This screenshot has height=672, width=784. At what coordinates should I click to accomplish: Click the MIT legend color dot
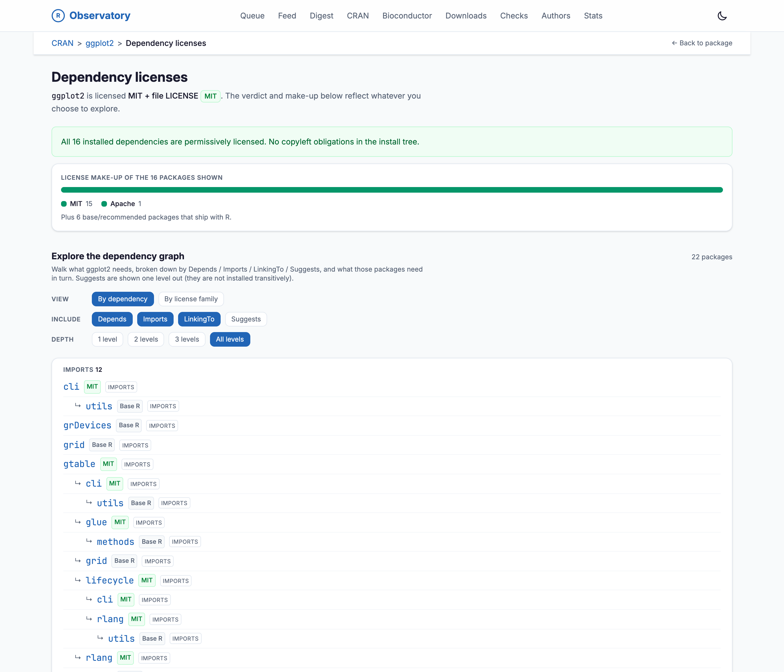pos(64,204)
